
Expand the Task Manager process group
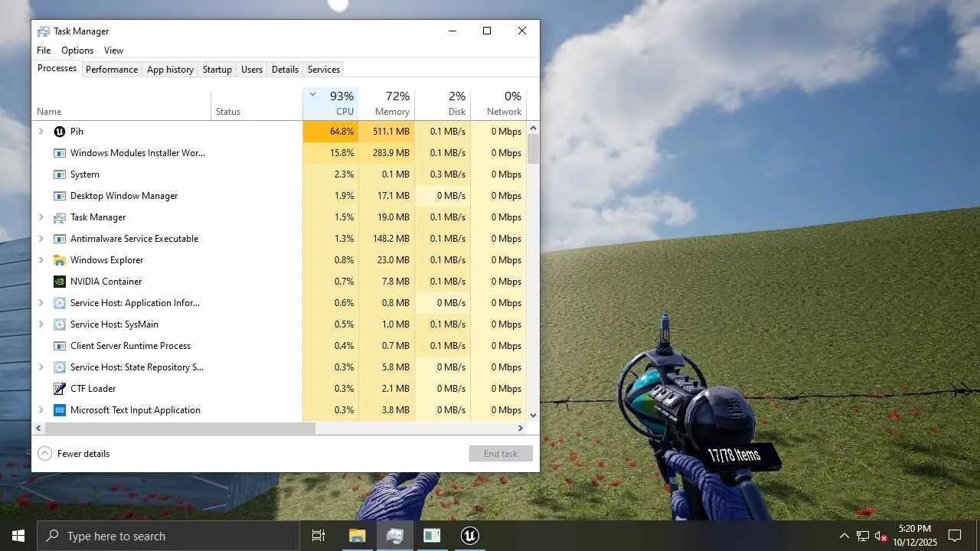pos(41,217)
